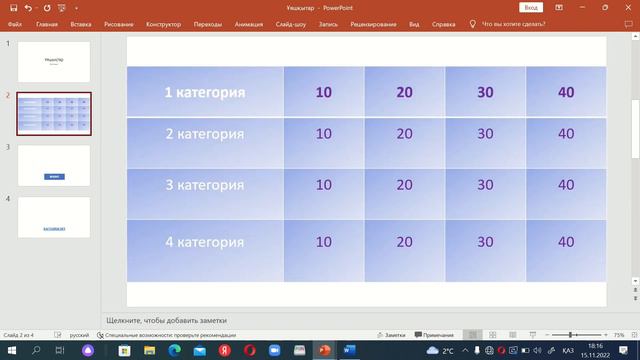Click the русский language indicator

[x=79, y=335]
